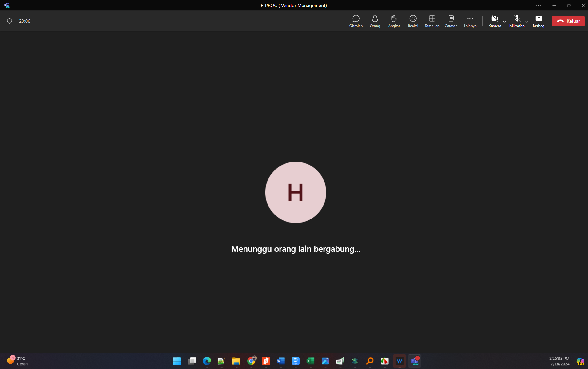
Task: Click the Berbagi share screen icon
Action: tap(539, 21)
